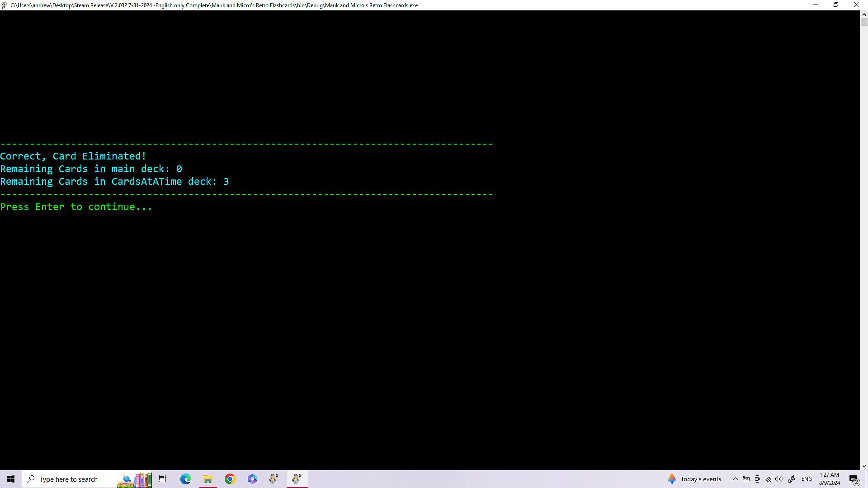Open the Today's events widget
The height and width of the screenshot is (488, 868).
click(x=694, y=479)
